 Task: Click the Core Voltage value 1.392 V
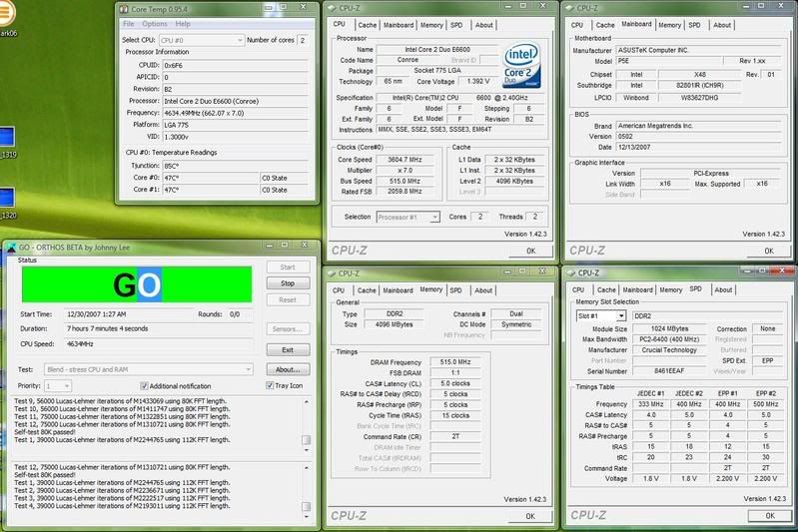pos(477,82)
